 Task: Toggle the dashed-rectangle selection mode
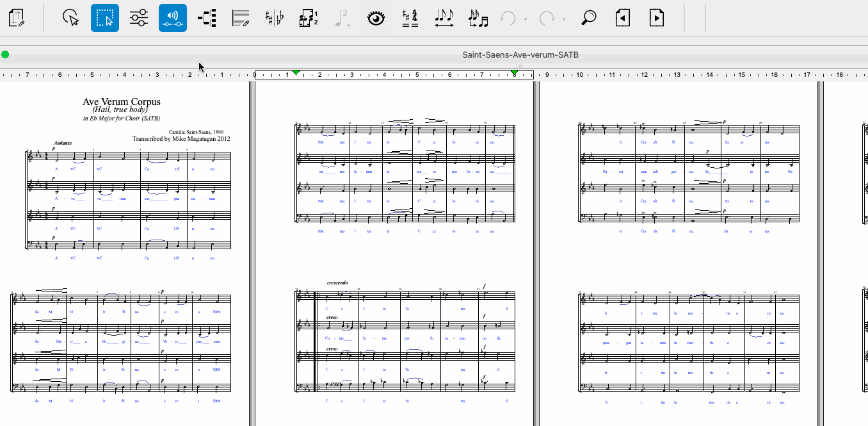coord(105,18)
